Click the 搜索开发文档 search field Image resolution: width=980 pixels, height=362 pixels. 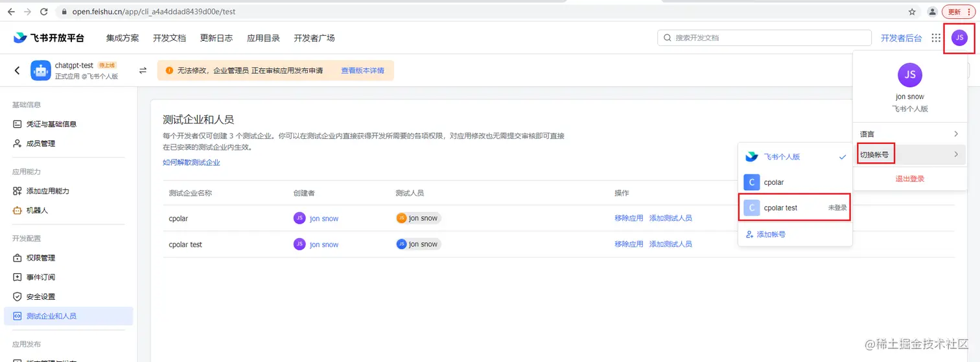click(764, 38)
